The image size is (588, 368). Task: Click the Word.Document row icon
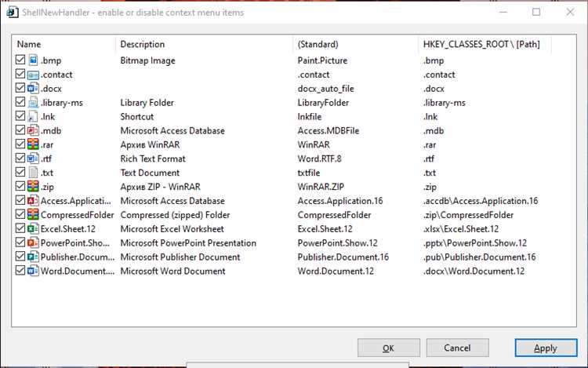coord(33,271)
